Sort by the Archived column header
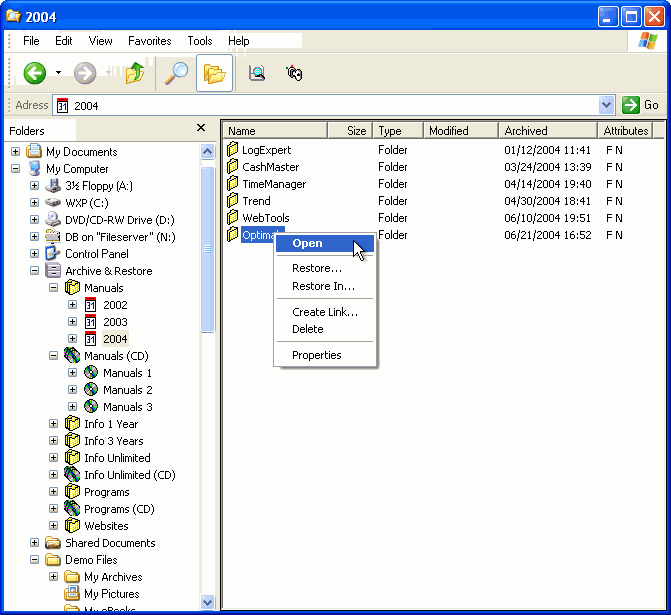The width and height of the screenshot is (671, 615). click(x=548, y=131)
